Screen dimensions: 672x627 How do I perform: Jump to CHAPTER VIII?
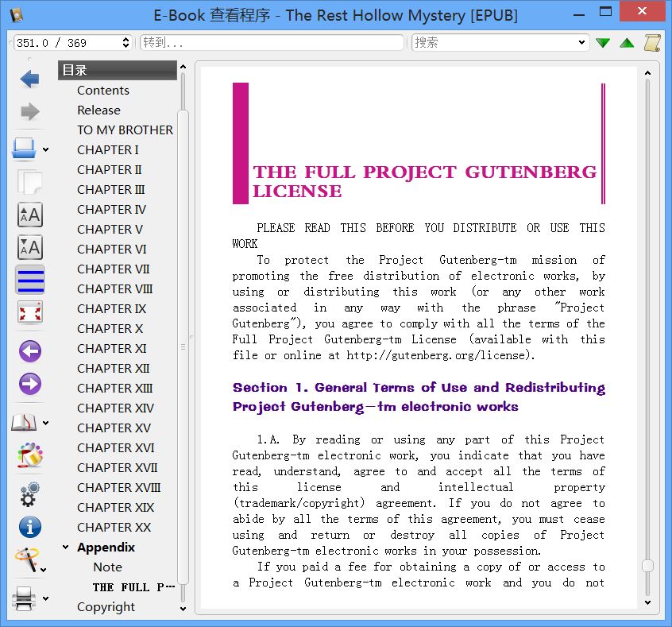tap(115, 289)
